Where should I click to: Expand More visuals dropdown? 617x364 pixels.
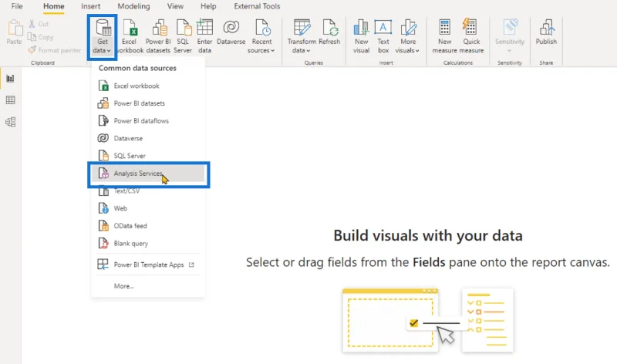coord(408,36)
